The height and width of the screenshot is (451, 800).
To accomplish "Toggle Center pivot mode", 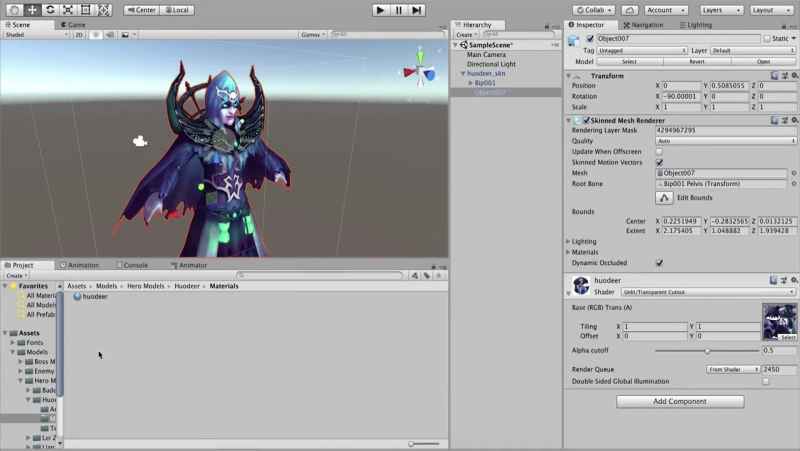I will [141, 10].
